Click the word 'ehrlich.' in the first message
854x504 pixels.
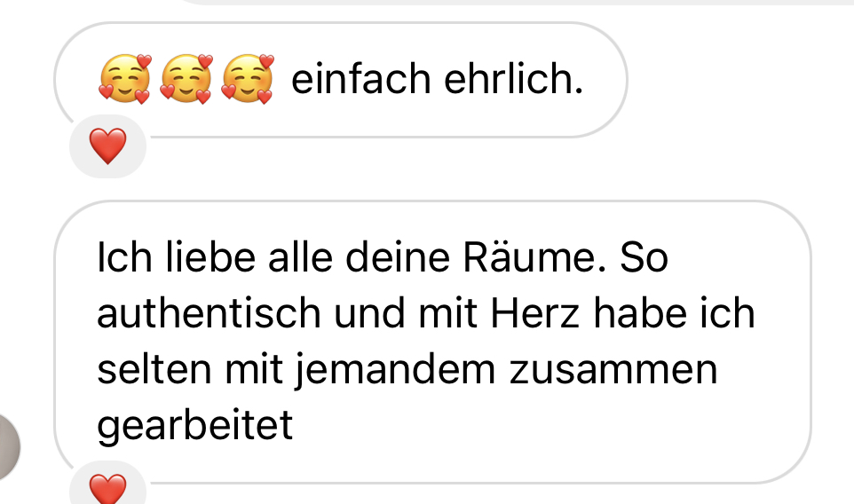click(514, 80)
